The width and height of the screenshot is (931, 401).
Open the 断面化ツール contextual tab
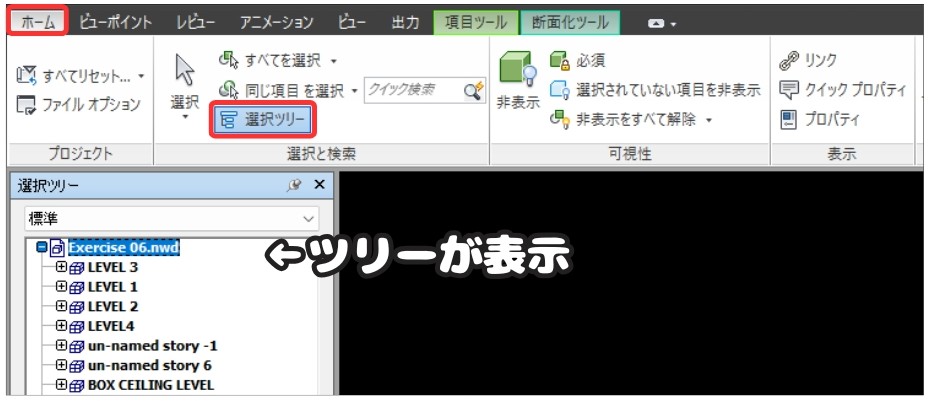(x=570, y=23)
